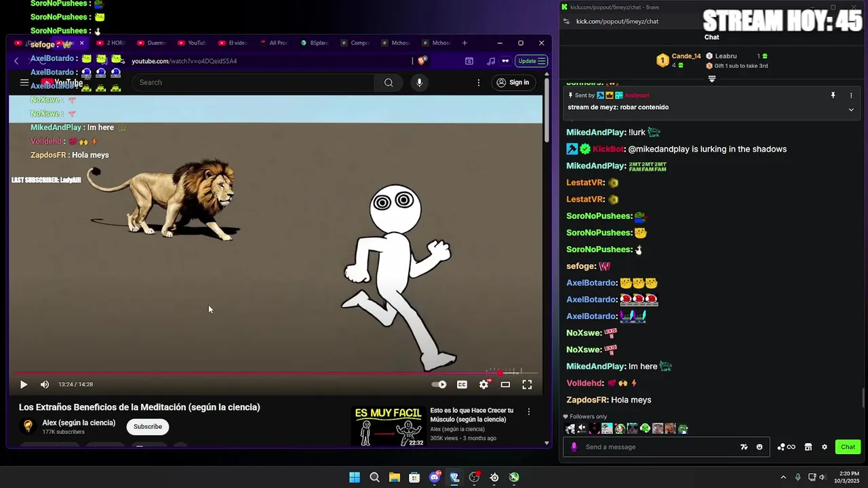
Task: Click the Brave Shields lion icon
Action: coord(422,61)
